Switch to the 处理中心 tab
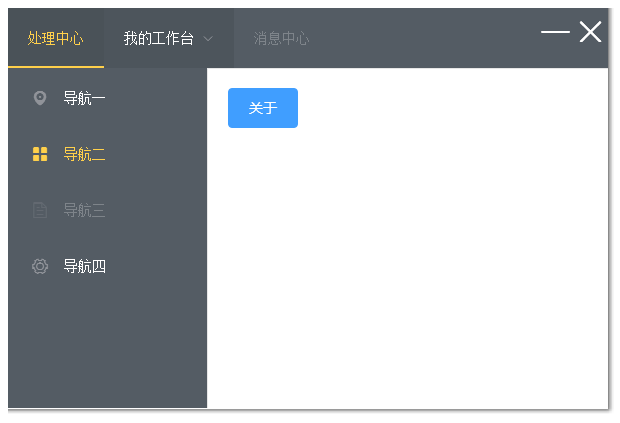The image size is (620, 423). point(55,38)
